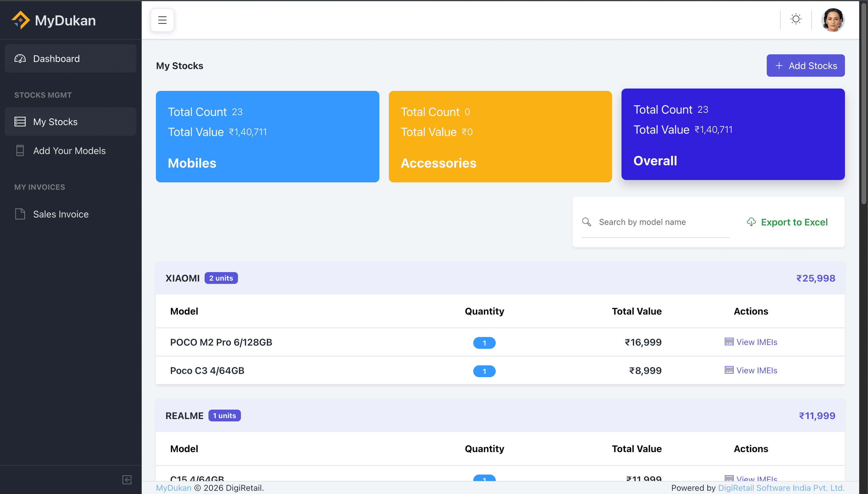The width and height of the screenshot is (868, 494).
Task: Click the blue quantity badge for Poco C3
Action: coord(484,371)
